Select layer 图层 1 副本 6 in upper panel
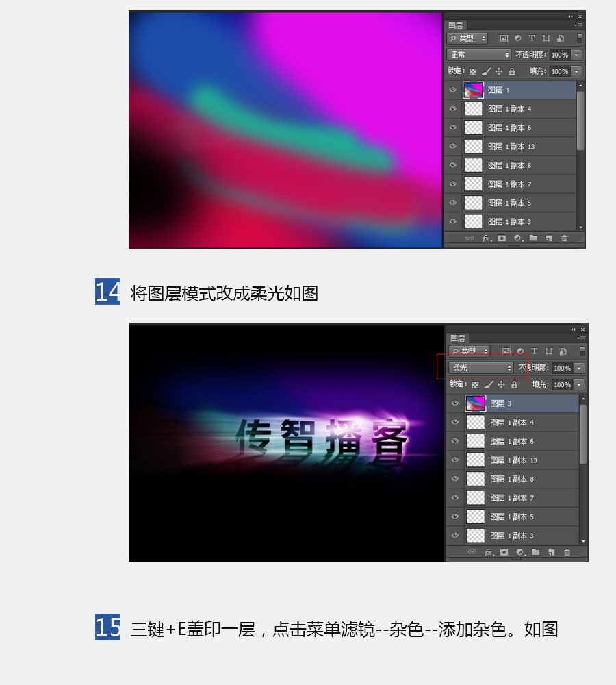The height and width of the screenshot is (685, 616). click(511, 127)
